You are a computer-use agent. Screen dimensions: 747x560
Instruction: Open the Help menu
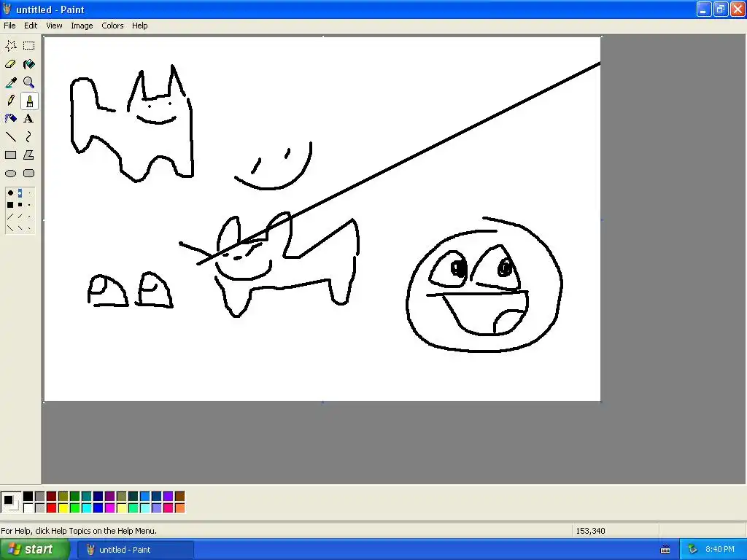pyautogui.click(x=139, y=26)
